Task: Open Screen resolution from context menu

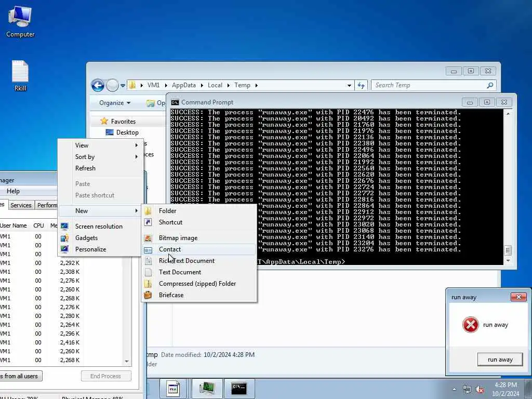Action: (100, 227)
